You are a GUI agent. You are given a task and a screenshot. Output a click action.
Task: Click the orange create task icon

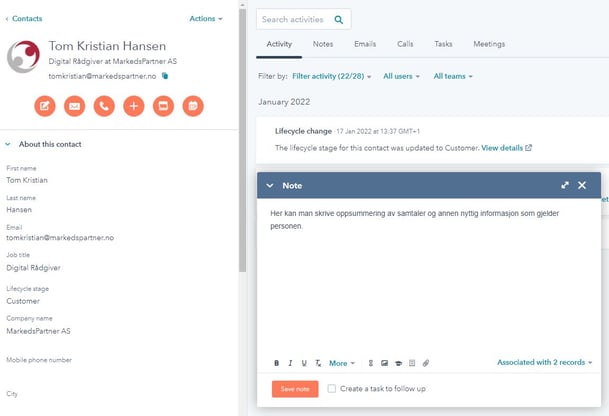(163, 106)
